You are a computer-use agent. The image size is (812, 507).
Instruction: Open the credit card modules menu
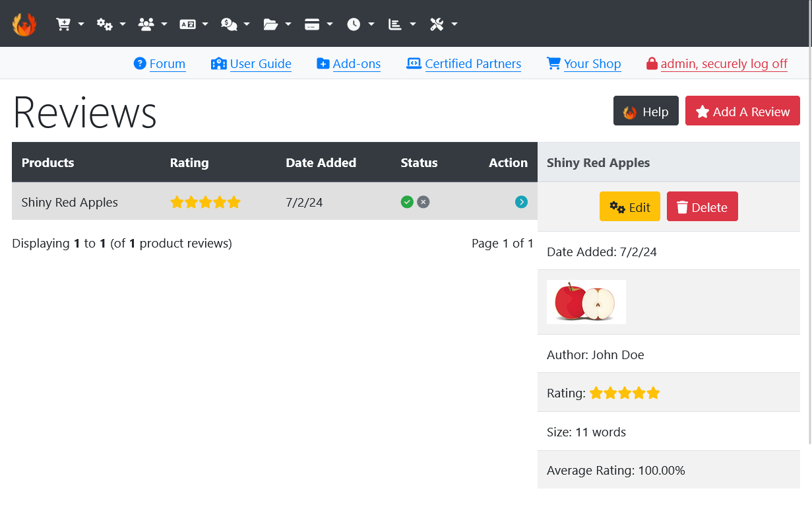(x=319, y=24)
